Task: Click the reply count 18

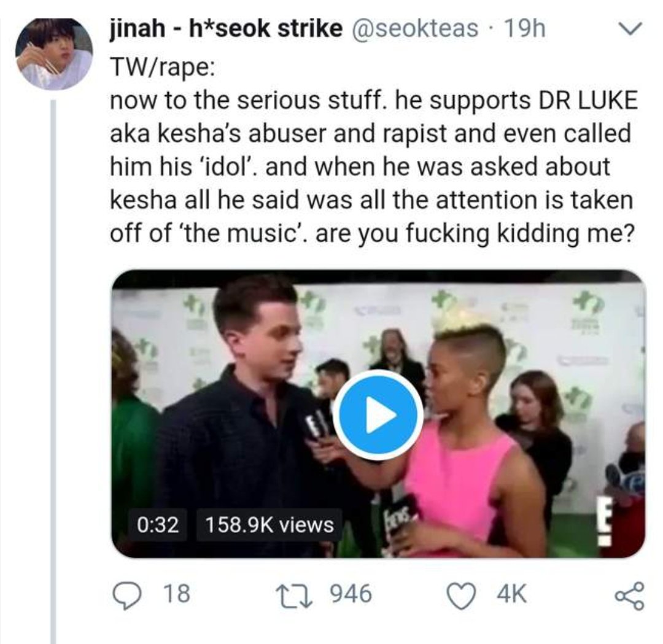Action: coord(177,594)
